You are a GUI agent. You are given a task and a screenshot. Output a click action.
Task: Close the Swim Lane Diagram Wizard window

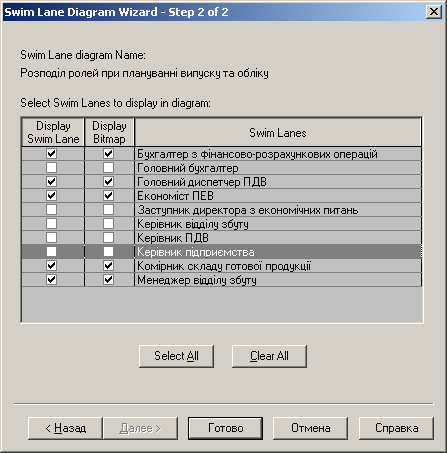pyautogui.click(x=434, y=12)
